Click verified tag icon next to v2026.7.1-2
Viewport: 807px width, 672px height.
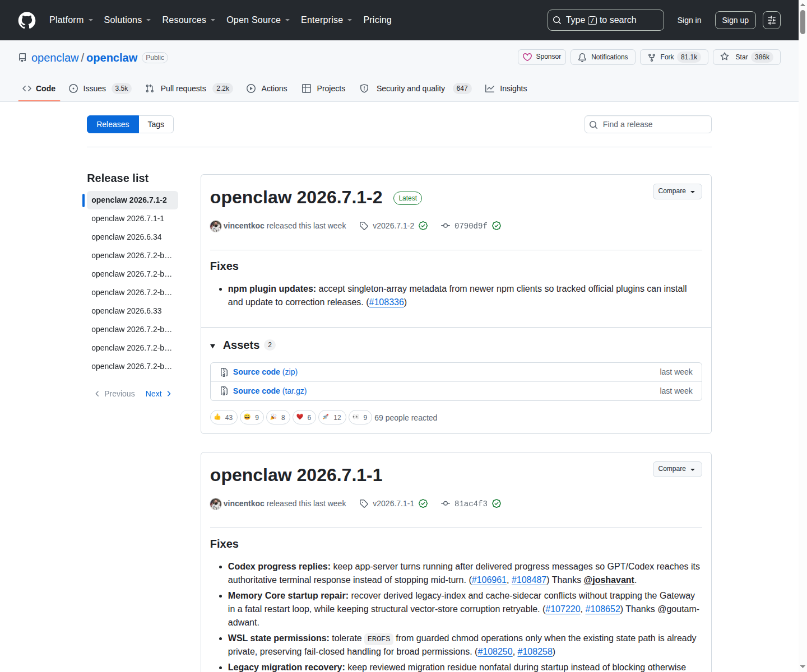(x=423, y=226)
